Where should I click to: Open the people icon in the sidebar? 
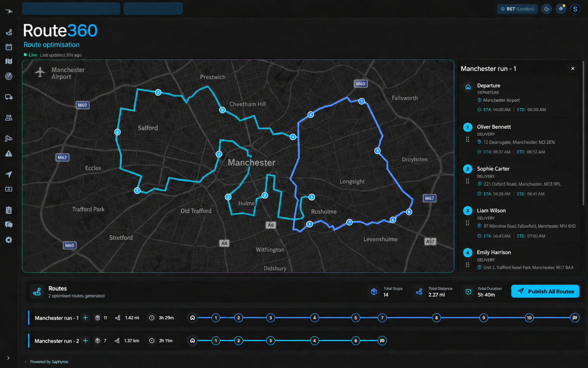(x=9, y=118)
